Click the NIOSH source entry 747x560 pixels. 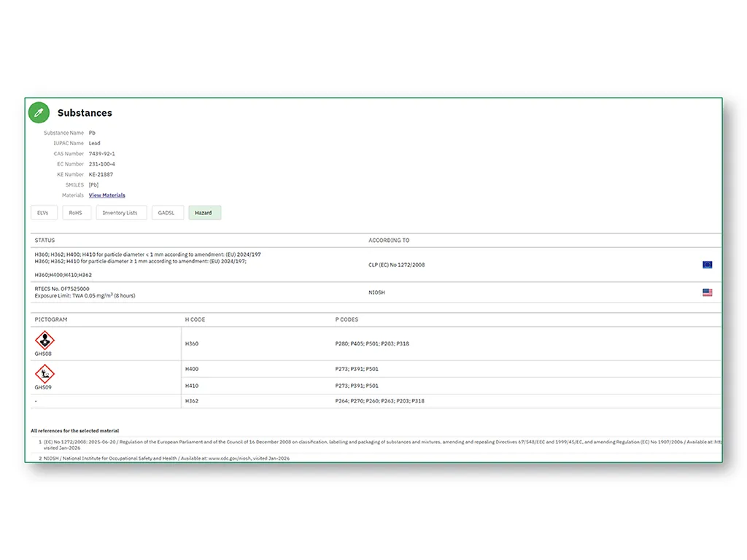376,292
